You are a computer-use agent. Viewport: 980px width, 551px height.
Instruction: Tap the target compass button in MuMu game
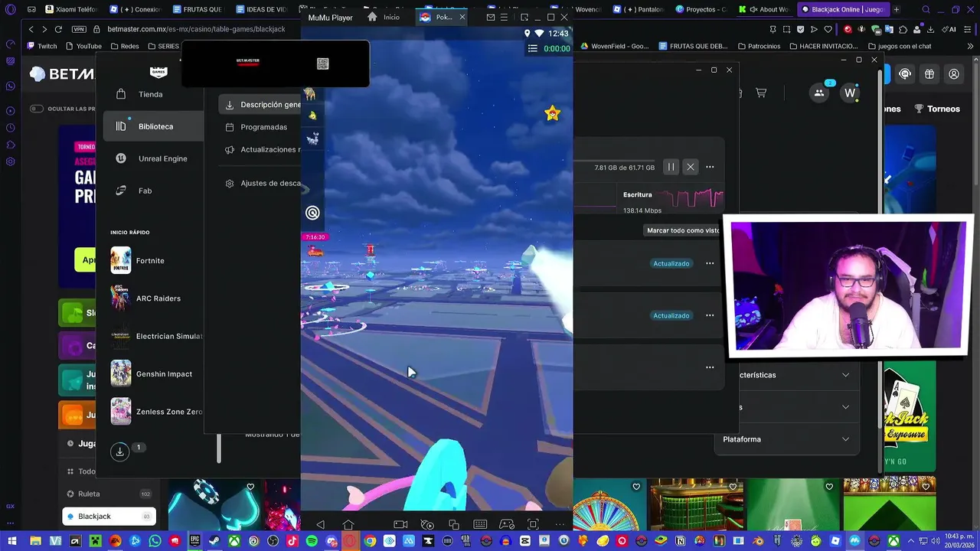[312, 214]
